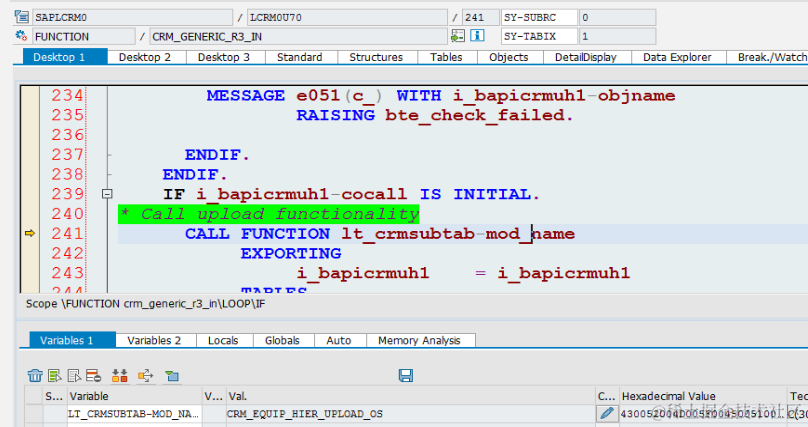
Task: Click line number 234 in the gutter
Action: tap(67, 95)
